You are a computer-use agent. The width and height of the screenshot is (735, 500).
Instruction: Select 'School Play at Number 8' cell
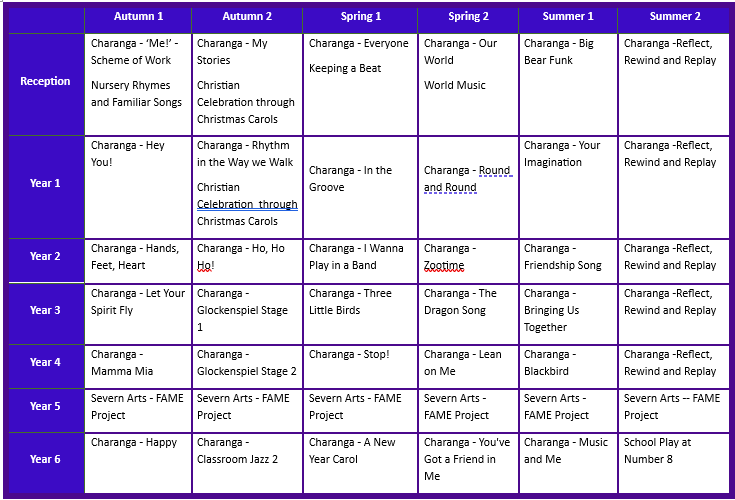675,463
